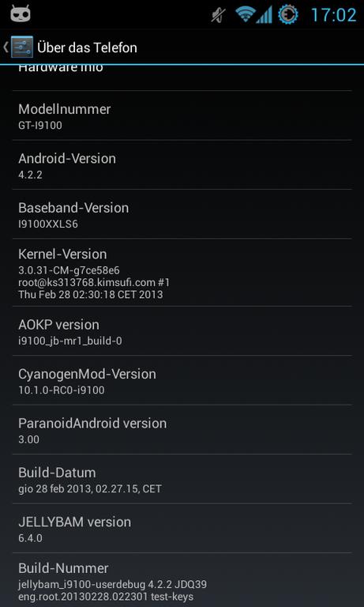This screenshot has height=607, width=364.
Task: Select the JELLYBAM version 6.4.0 row
Action: click(182, 528)
